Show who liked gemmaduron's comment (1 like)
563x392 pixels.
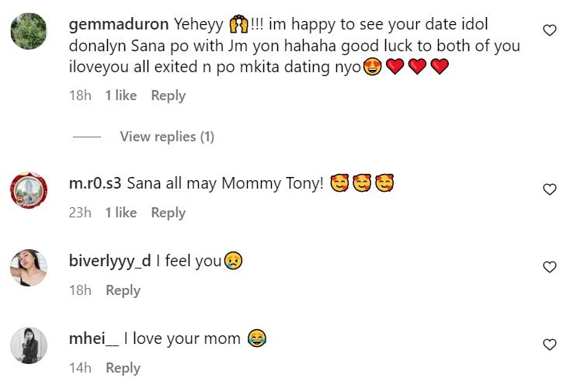tap(120, 95)
